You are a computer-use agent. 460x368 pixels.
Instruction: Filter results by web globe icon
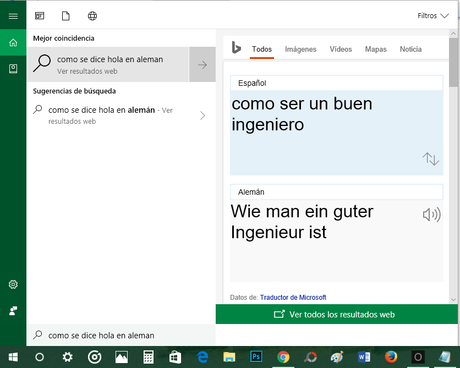(92, 16)
